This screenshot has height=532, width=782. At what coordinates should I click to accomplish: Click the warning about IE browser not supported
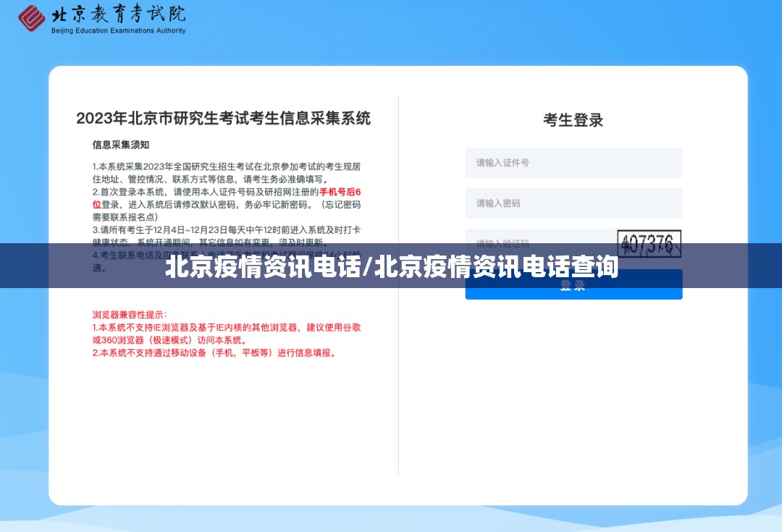226,334
